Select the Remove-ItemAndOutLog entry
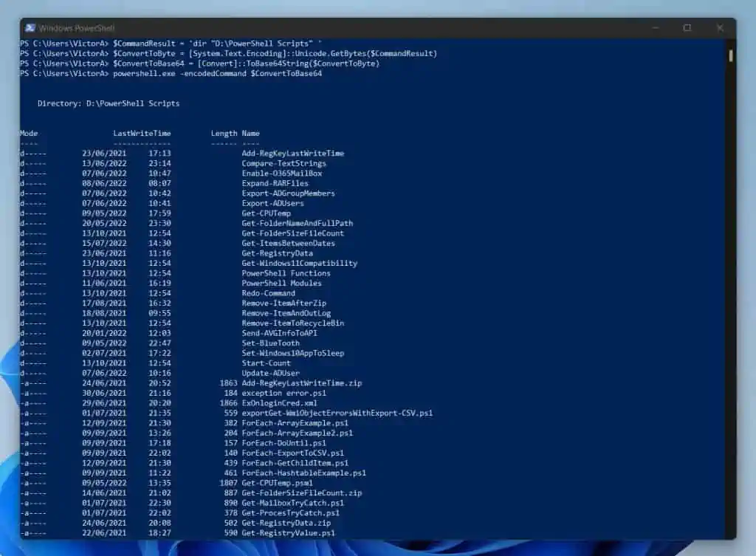Viewport: 756px width, 556px height. coord(286,313)
